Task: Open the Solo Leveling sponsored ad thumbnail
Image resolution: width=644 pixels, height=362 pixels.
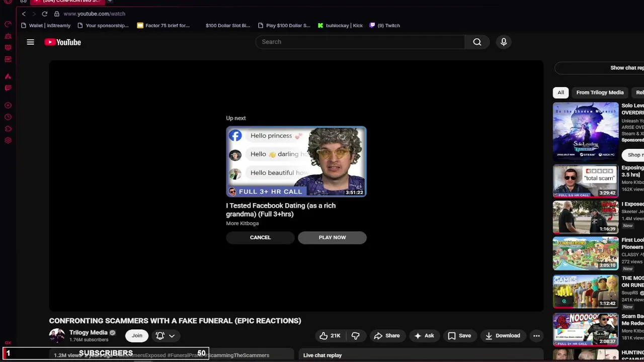Action: tap(586, 131)
